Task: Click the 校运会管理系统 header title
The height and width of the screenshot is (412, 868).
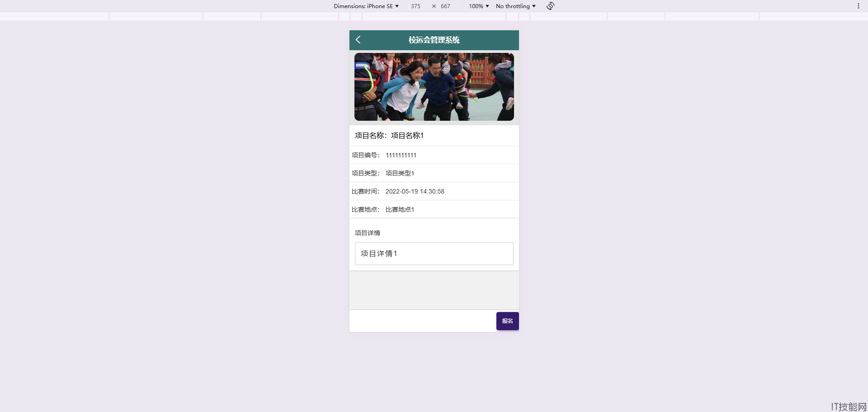Action: tap(434, 40)
